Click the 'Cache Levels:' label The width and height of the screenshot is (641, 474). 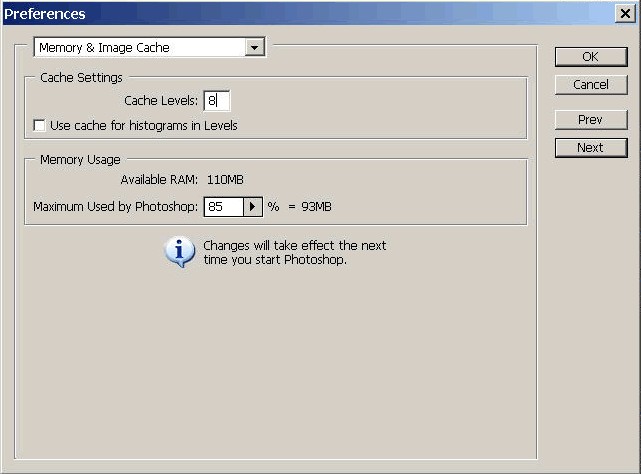pyautogui.click(x=161, y=101)
